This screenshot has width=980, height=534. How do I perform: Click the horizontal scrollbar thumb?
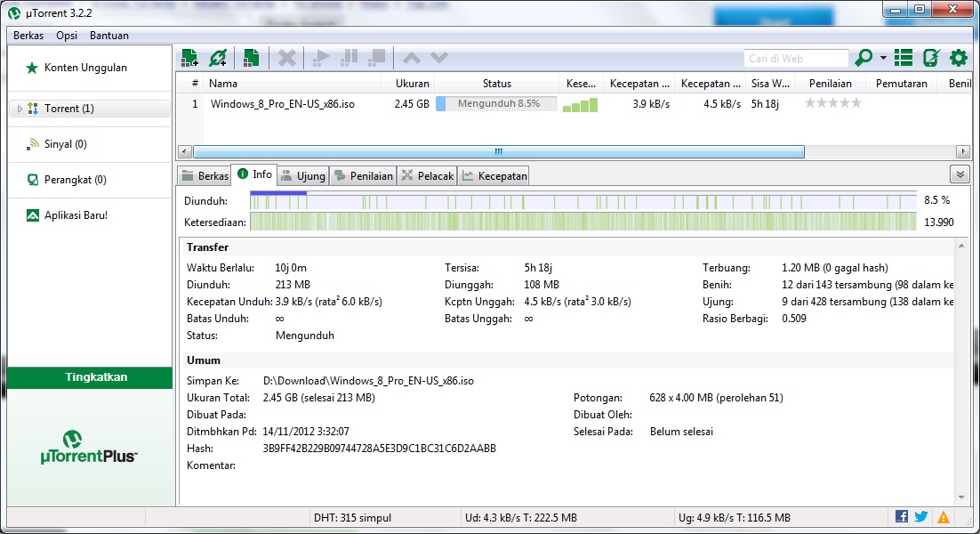499,152
